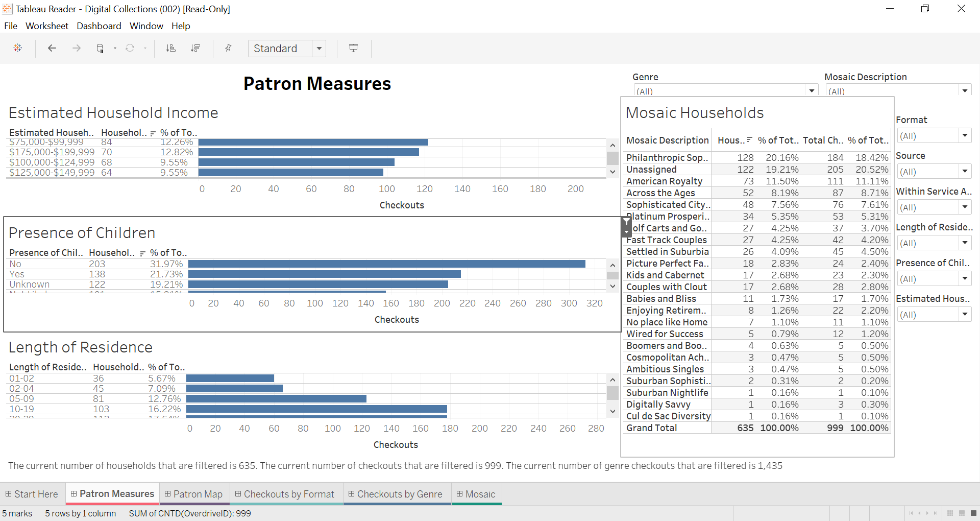Click the Tableau start page logo icon
The height and width of the screenshot is (521, 980).
[x=18, y=48]
